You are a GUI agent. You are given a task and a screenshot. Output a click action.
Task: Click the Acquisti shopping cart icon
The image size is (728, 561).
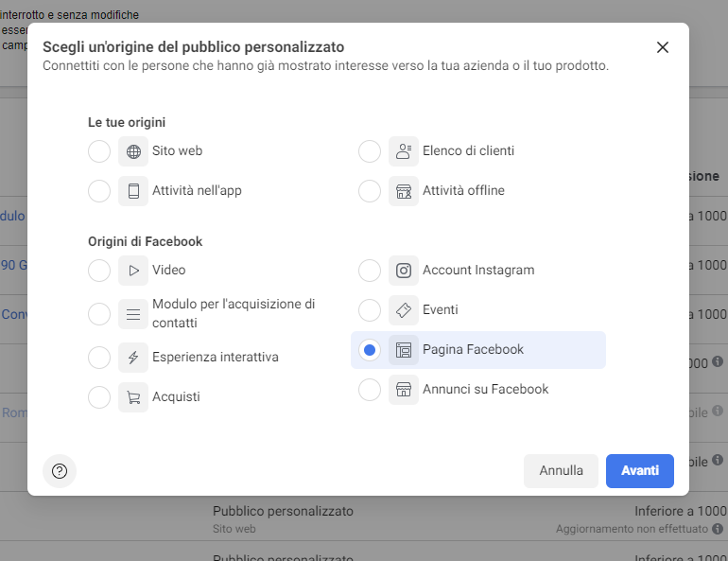click(133, 397)
